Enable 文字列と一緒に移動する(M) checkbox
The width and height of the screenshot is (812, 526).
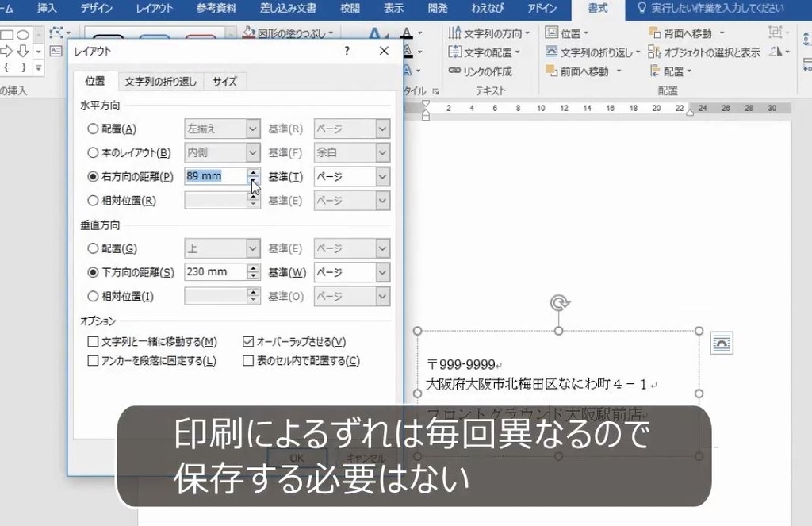[94, 341]
